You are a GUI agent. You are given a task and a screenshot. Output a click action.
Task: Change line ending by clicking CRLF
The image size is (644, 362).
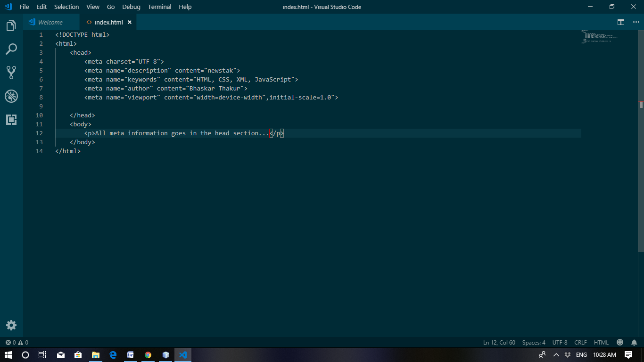tap(580, 342)
